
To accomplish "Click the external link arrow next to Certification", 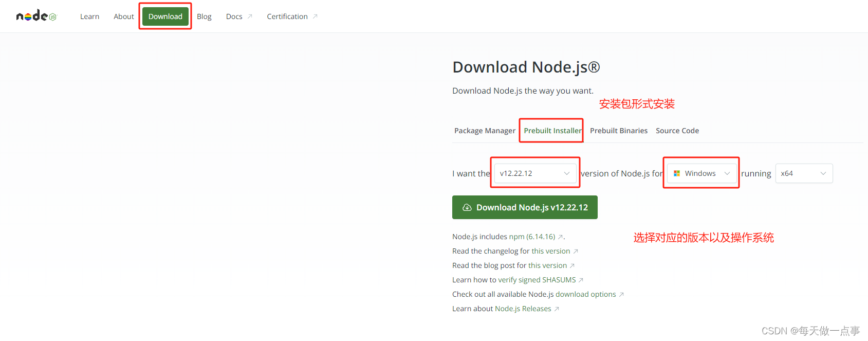I will (315, 16).
